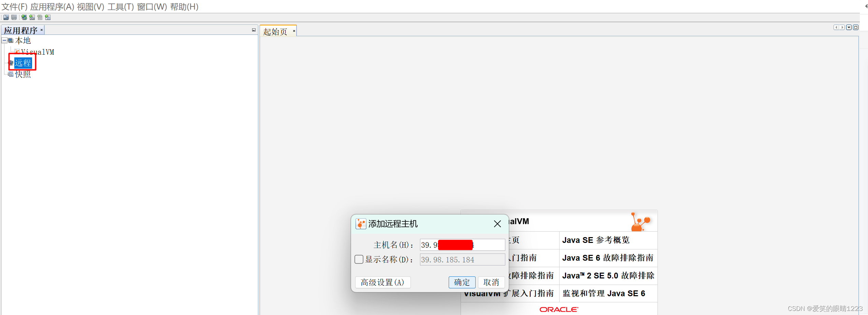Image resolution: width=868 pixels, height=315 pixels.
Task: Click the 本地 computer icon
Action: coord(11,41)
